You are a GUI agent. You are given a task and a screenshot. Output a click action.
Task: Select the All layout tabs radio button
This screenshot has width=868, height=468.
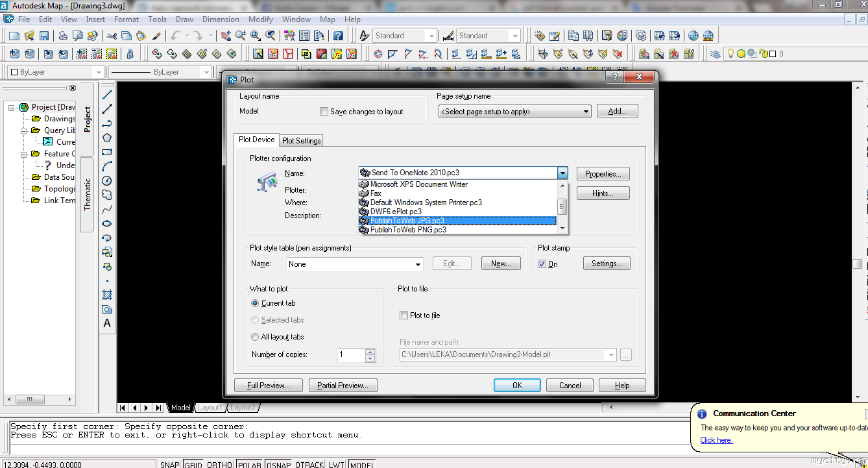(x=255, y=337)
